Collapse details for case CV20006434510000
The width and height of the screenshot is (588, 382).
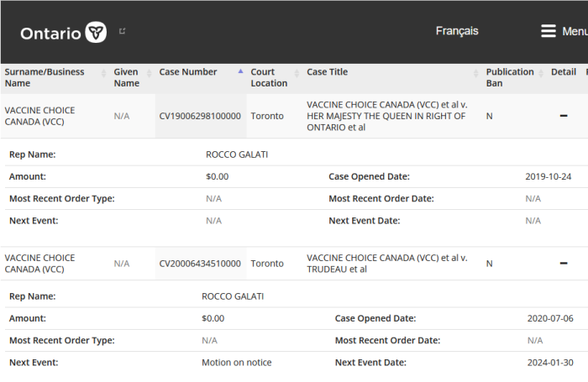point(564,263)
